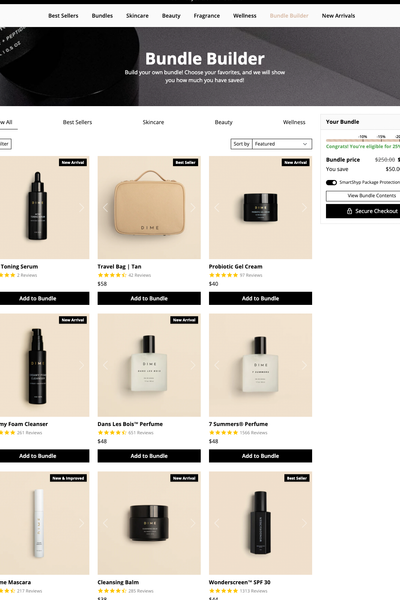Open New Arrivals in top navigation
This screenshot has width=400, height=600.
(338, 16)
